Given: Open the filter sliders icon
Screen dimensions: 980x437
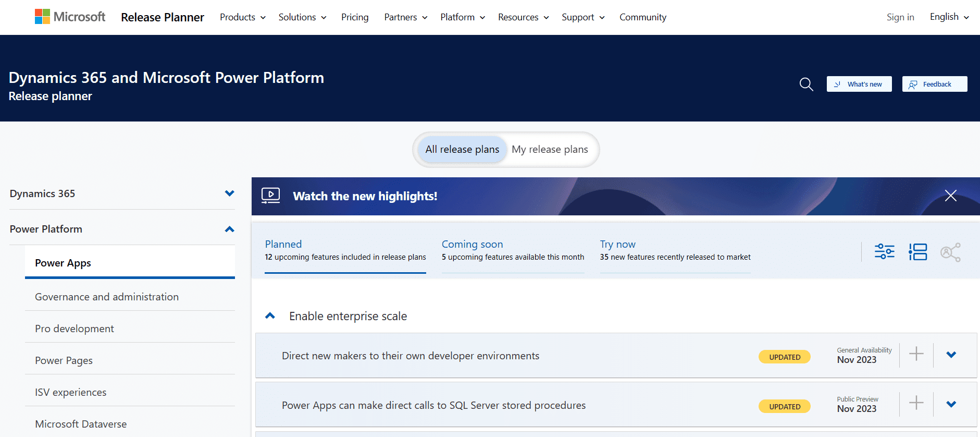Looking at the screenshot, I should (884, 252).
